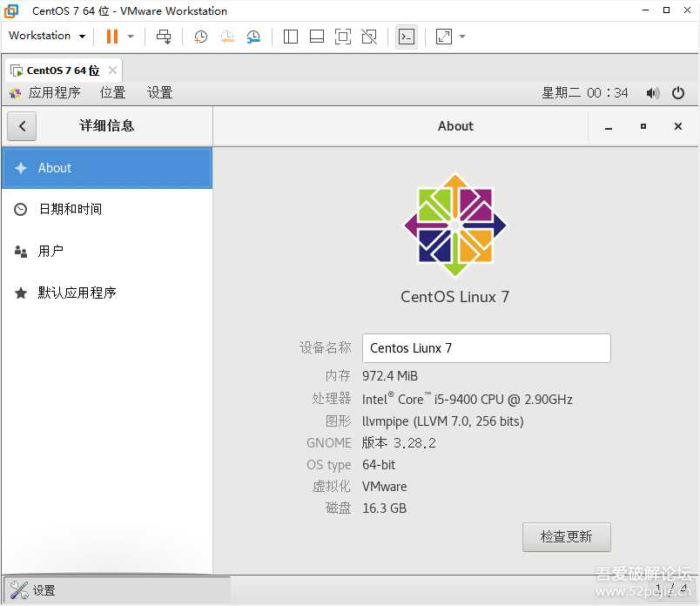Open the Workstation menu dropdown

pyautogui.click(x=47, y=36)
